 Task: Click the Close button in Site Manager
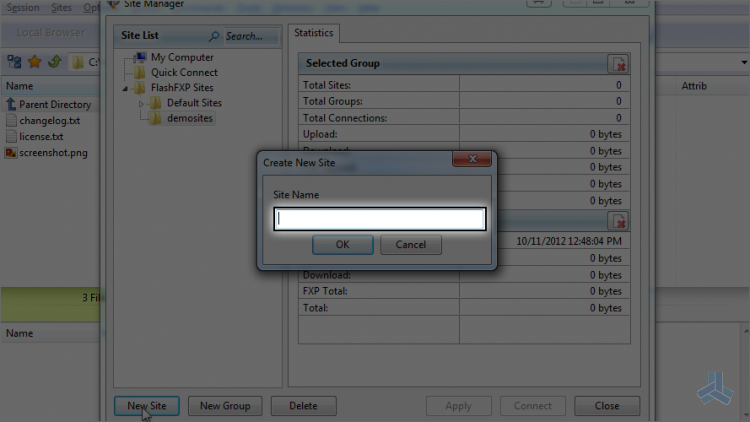[607, 406]
